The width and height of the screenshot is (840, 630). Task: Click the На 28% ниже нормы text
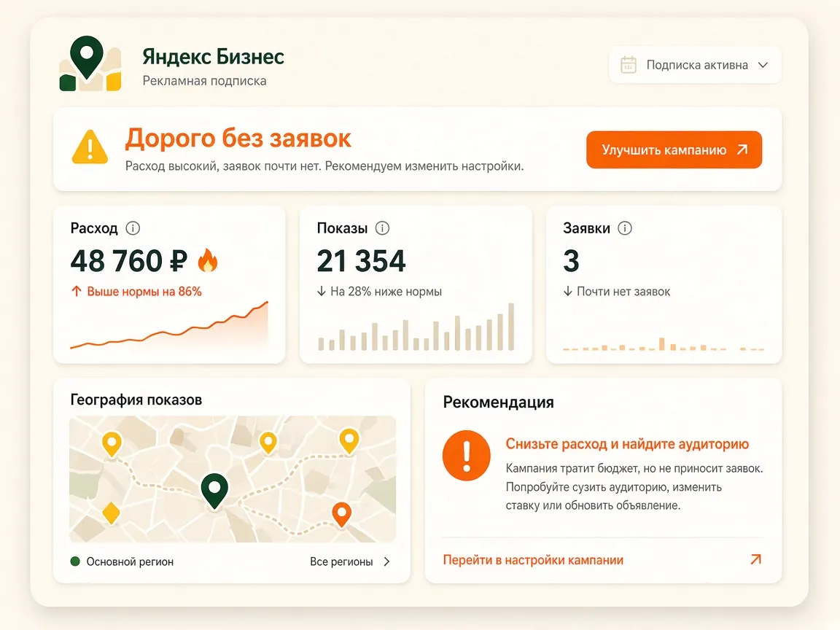(386, 292)
